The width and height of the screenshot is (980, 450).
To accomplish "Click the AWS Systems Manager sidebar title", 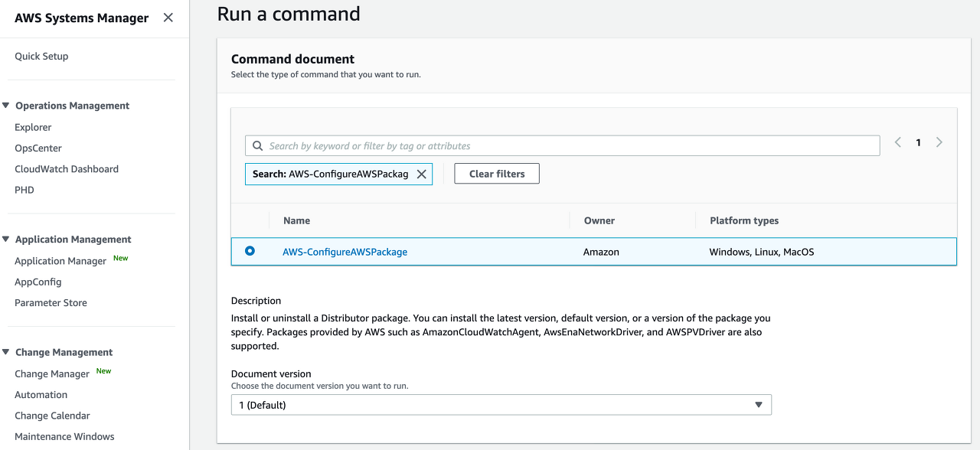I will pyautogui.click(x=82, y=18).
